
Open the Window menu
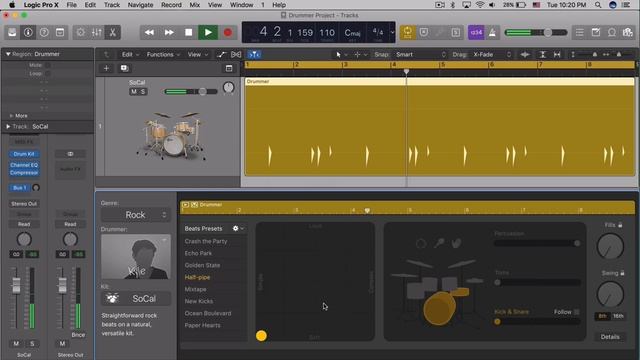[242, 5]
